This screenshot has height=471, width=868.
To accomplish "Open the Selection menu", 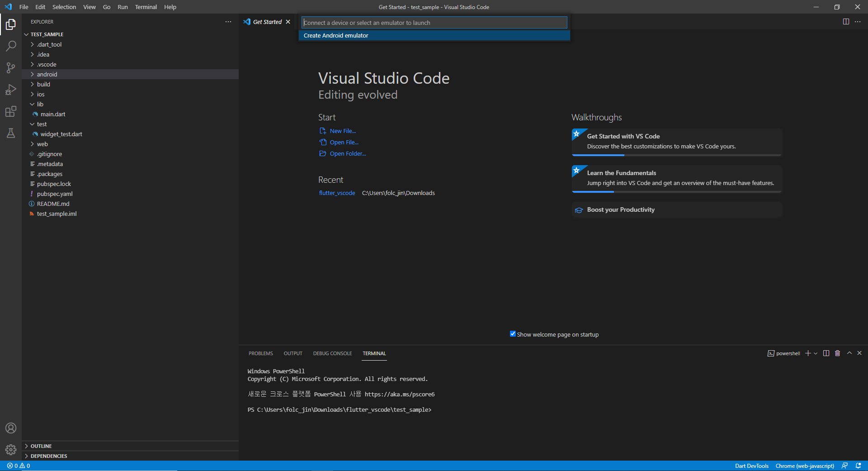I will [64, 7].
